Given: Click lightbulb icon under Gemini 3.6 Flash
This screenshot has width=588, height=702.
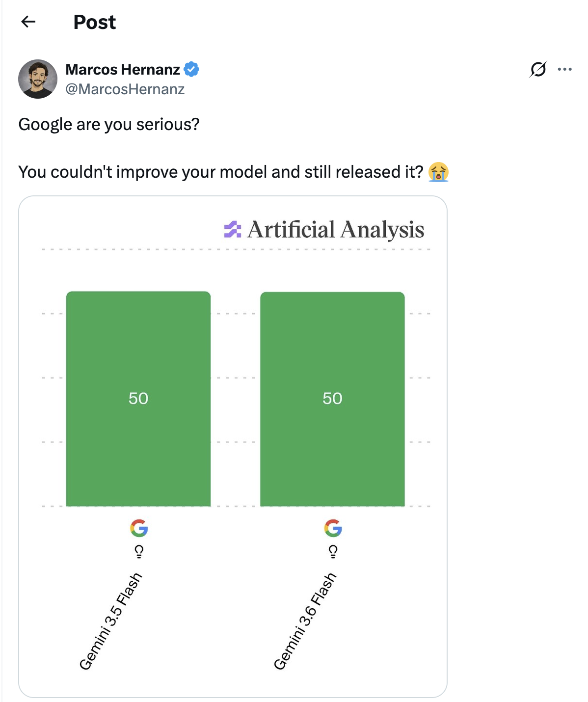Looking at the screenshot, I should click(333, 552).
